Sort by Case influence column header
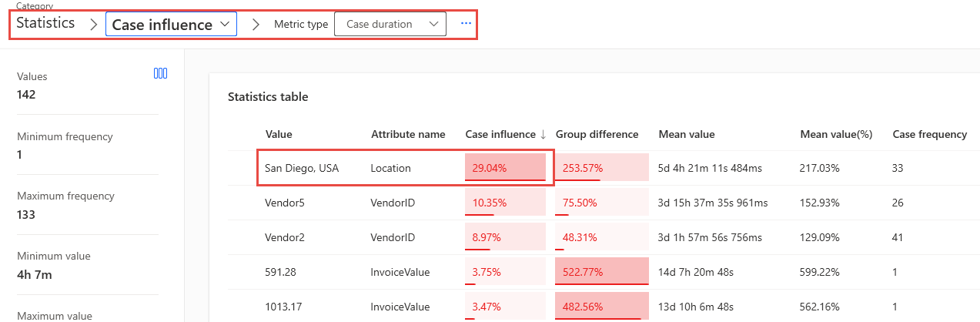980x322 pixels. point(506,134)
